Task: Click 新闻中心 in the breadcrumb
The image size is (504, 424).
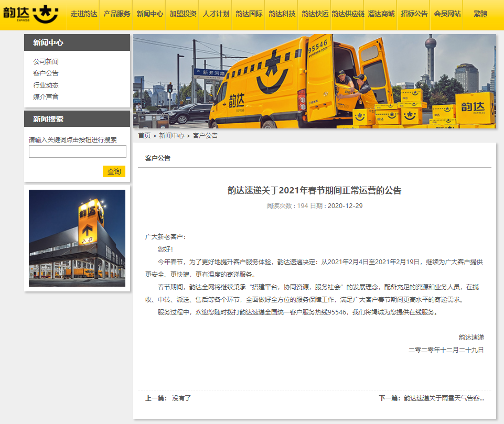Action: click(171, 136)
